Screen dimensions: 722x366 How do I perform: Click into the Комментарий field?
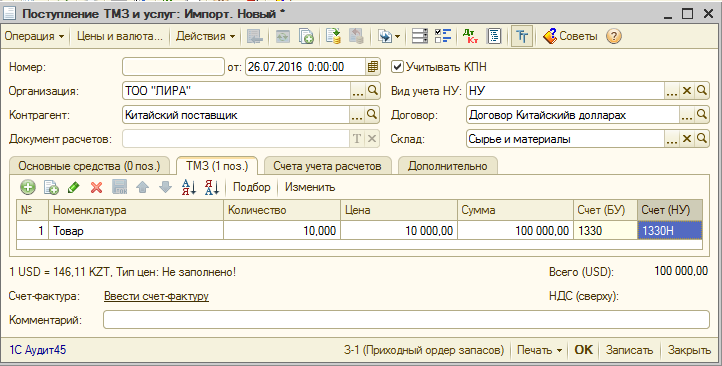pos(406,320)
